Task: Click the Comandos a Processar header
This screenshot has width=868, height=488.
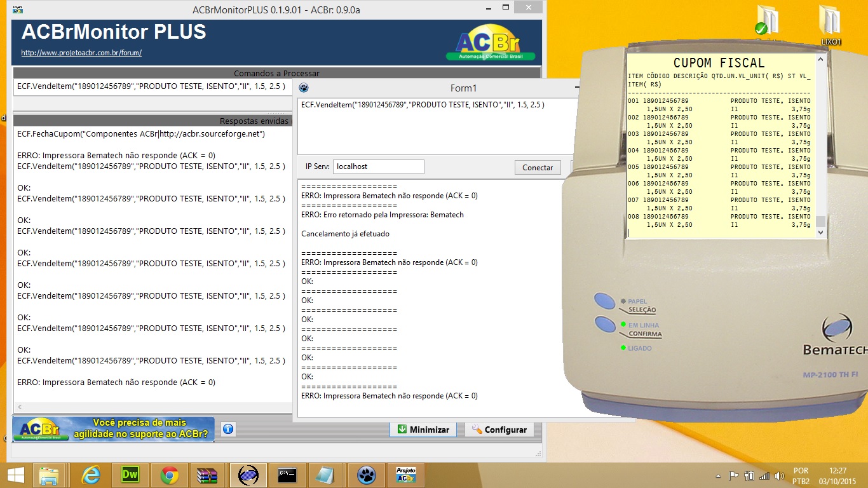Action: point(276,73)
